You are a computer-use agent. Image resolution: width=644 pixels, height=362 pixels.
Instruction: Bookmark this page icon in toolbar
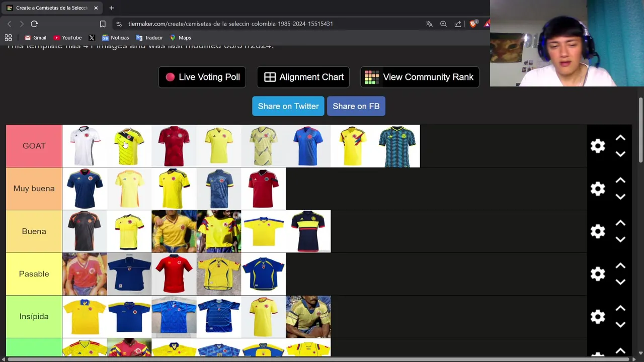(x=103, y=24)
